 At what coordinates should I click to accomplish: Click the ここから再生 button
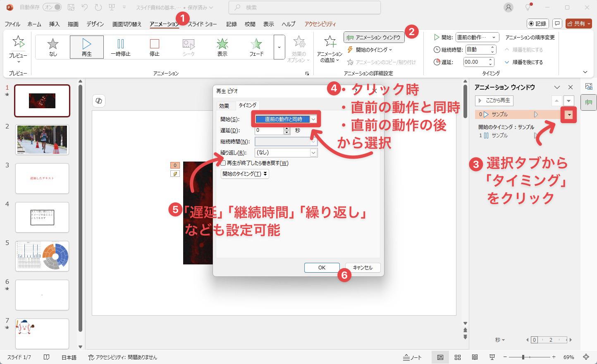(494, 100)
